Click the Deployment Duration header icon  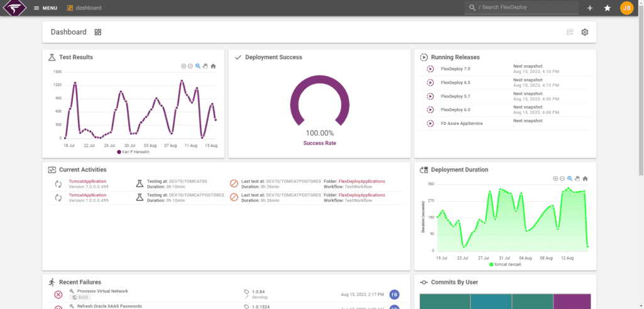[x=423, y=170]
